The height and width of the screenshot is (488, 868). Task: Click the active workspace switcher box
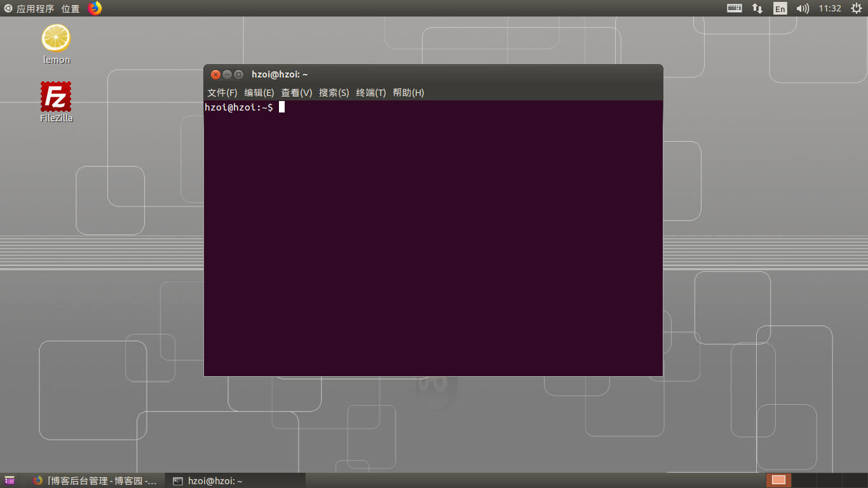click(x=778, y=480)
